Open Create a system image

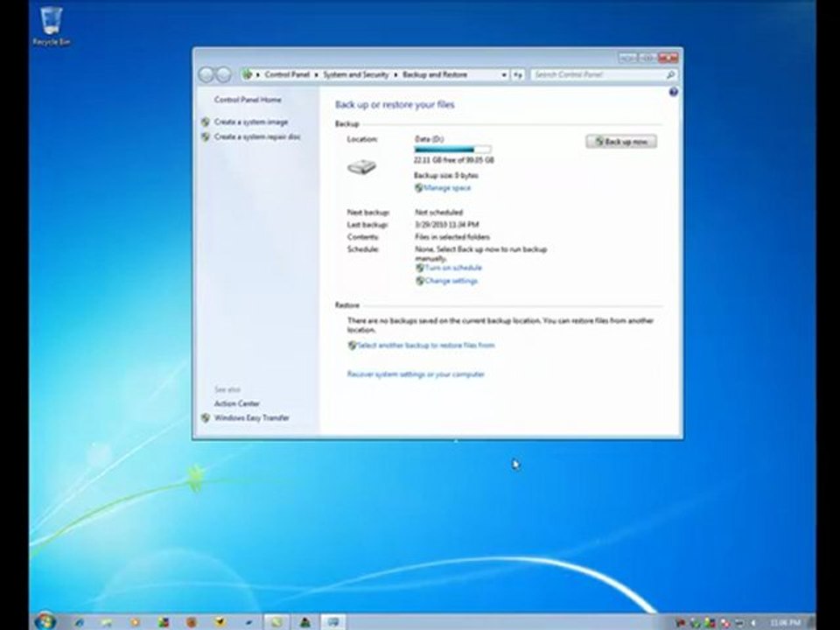pyautogui.click(x=251, y=122)
